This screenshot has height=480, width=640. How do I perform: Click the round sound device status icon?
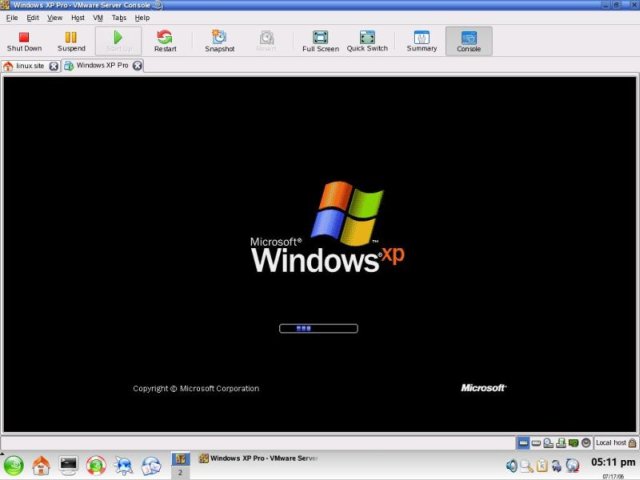pos(586,443)
